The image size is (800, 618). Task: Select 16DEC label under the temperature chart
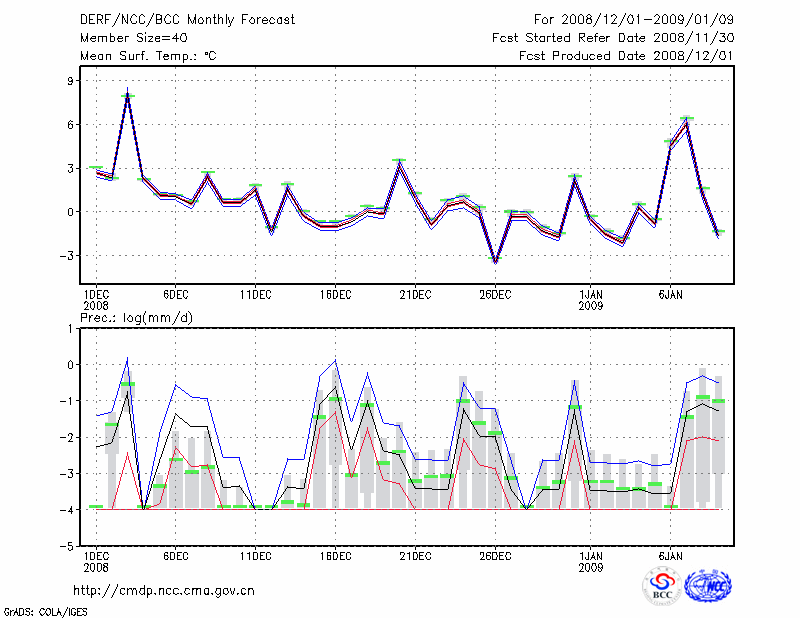(335, 294)
